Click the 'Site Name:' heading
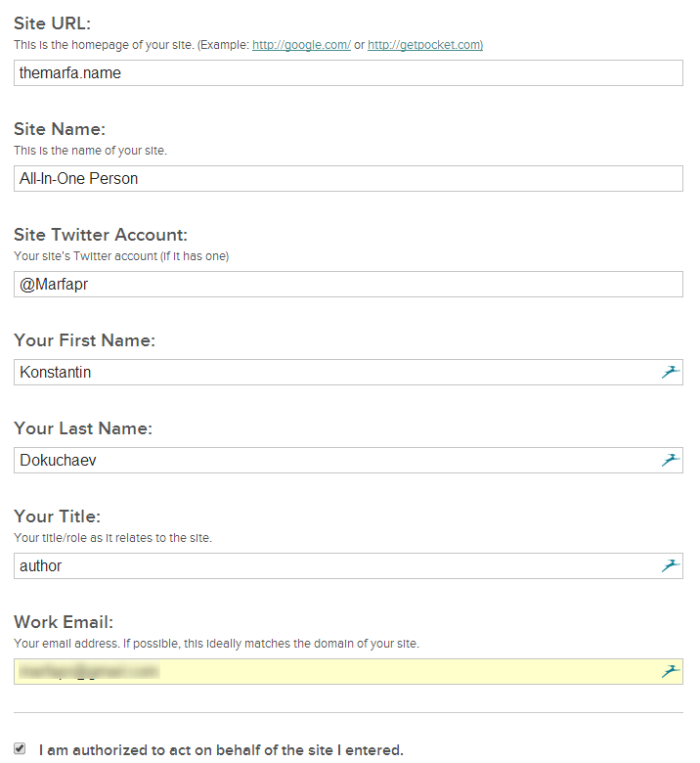Viewport: 700px width, 763px height. (60, 129)
